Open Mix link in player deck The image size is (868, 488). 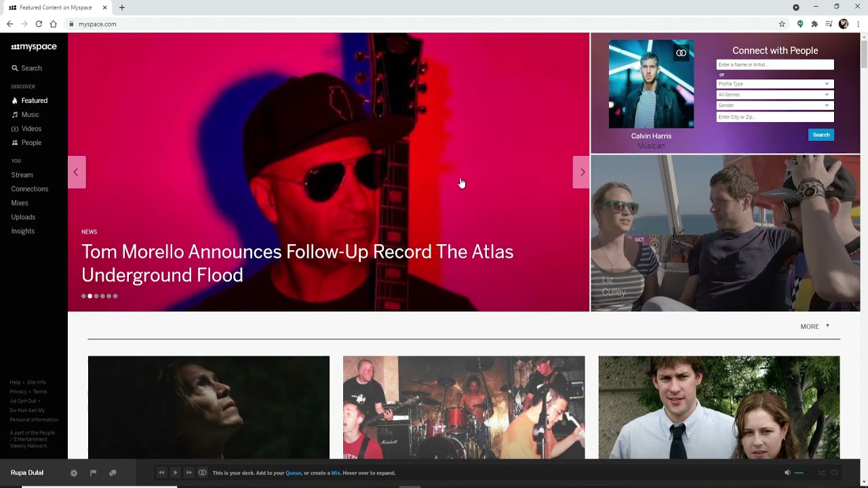pyautogui.click(x=336, y=473)
